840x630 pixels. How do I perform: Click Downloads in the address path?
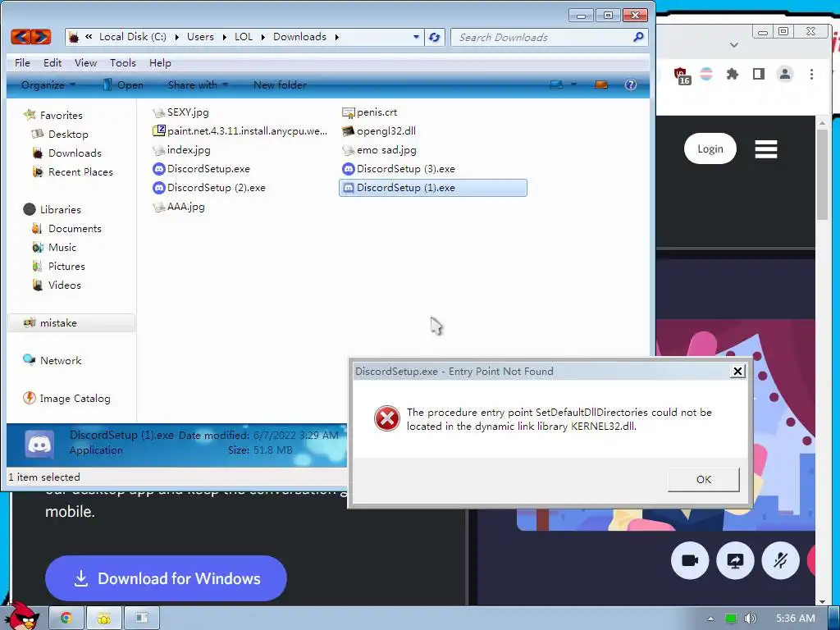pos(299,37)
